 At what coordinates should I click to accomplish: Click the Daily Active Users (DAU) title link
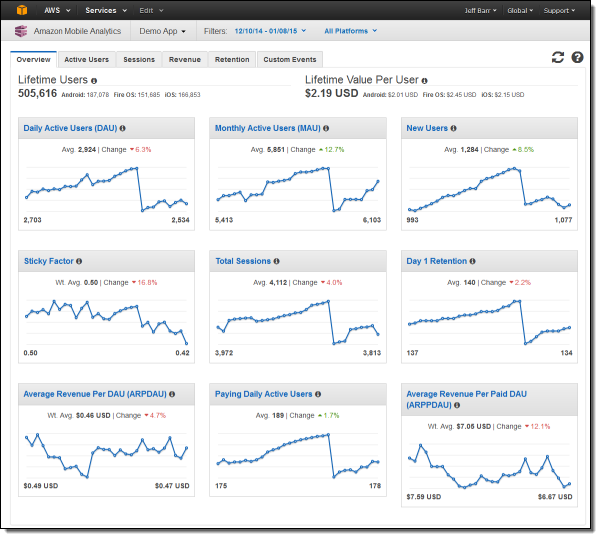[66, 128]
